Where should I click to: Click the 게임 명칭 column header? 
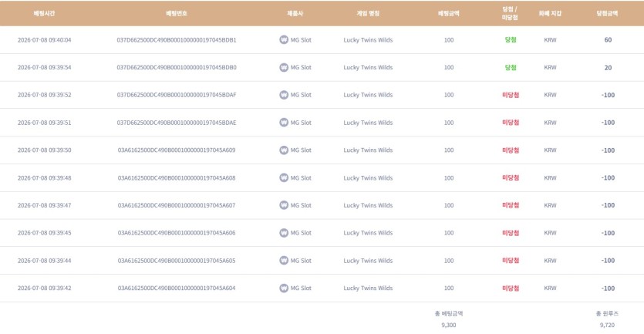click(368, 14)
